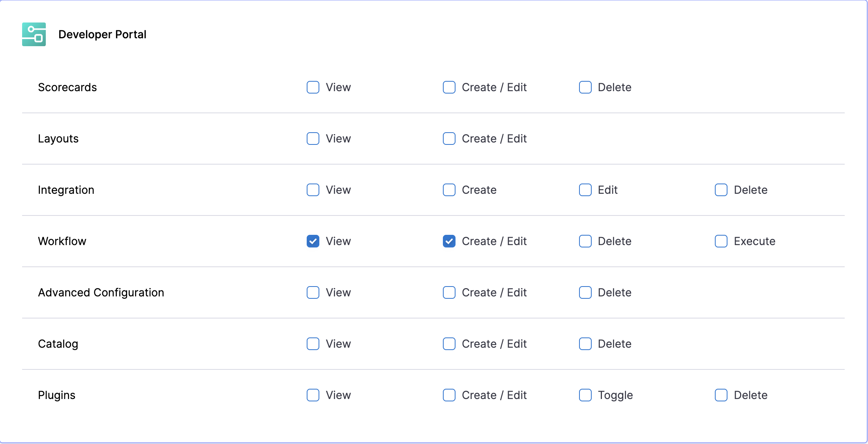This screenshot has width=868, height=444.
Task: Uncheck the Workflow View checkbox
Action: point(313,241)
